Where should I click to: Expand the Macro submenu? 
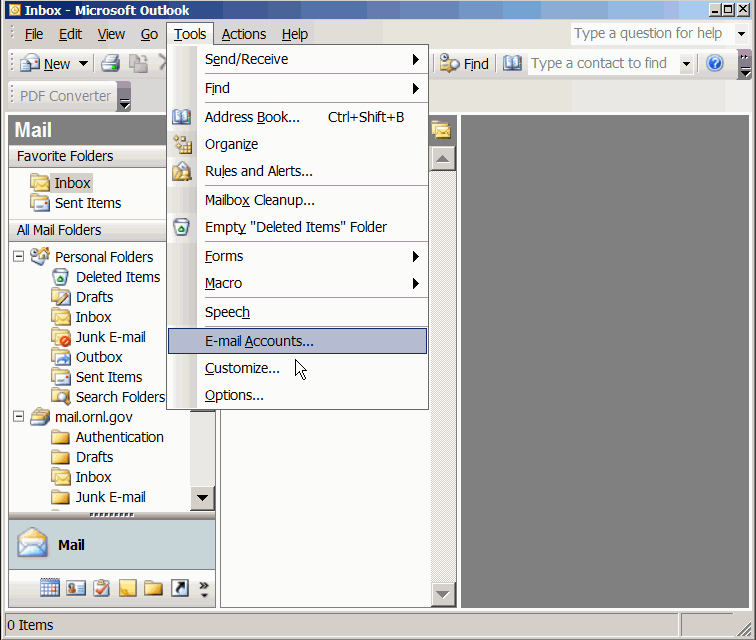click(297, 283)
